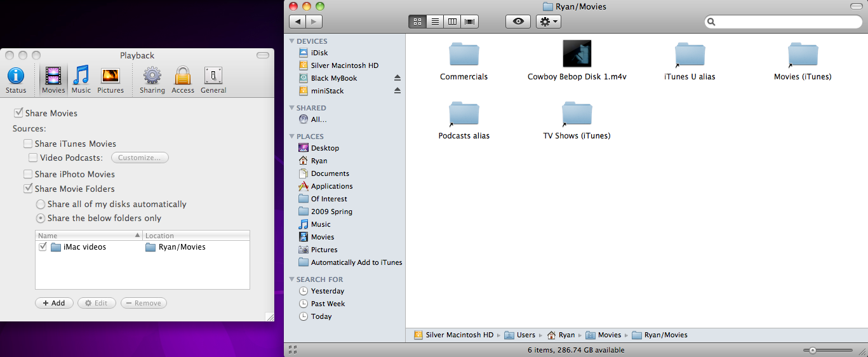This screenshot has height=357, width=868.
Task: Uncheck the iMac videos folder row
Action: [x=43, y=247]
